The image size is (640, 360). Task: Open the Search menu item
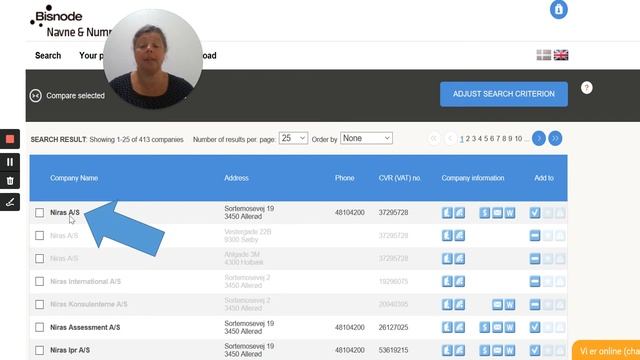(x=48, y=56)
